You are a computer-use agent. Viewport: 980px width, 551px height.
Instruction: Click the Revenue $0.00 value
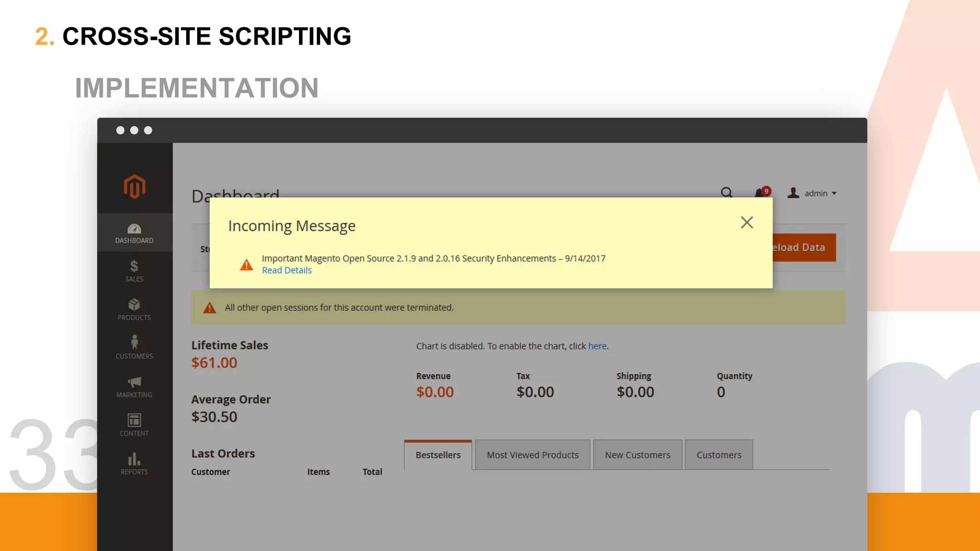(435, 392)
